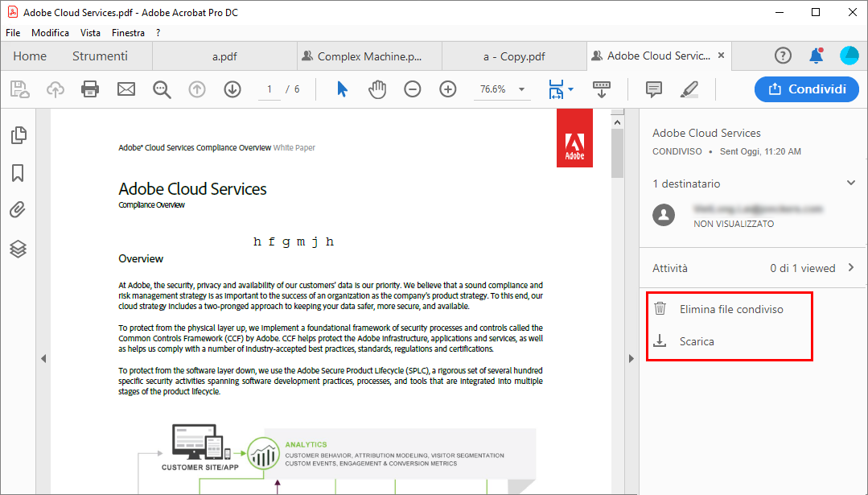Zoom in with the plus icon
The height and width of the screenshot is (495, 868).
pyautogui.click(x=448, y=89)
